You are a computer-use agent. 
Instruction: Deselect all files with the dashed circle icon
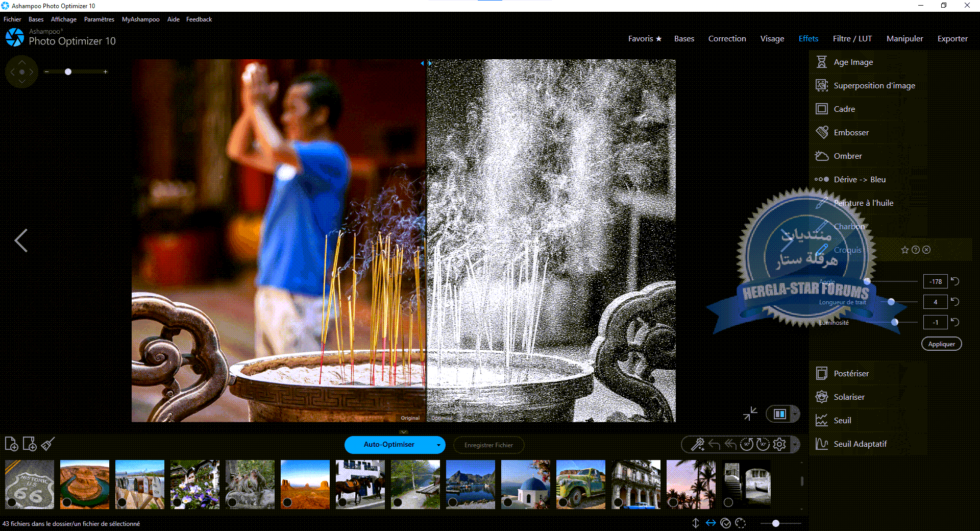[x=741, y=523]
